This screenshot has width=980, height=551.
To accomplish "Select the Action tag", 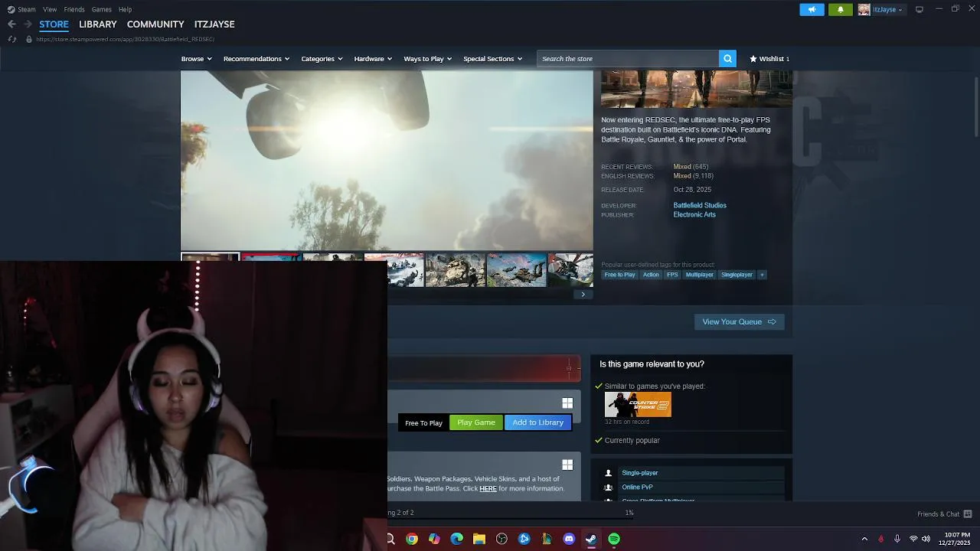I will tap(651, 275).
